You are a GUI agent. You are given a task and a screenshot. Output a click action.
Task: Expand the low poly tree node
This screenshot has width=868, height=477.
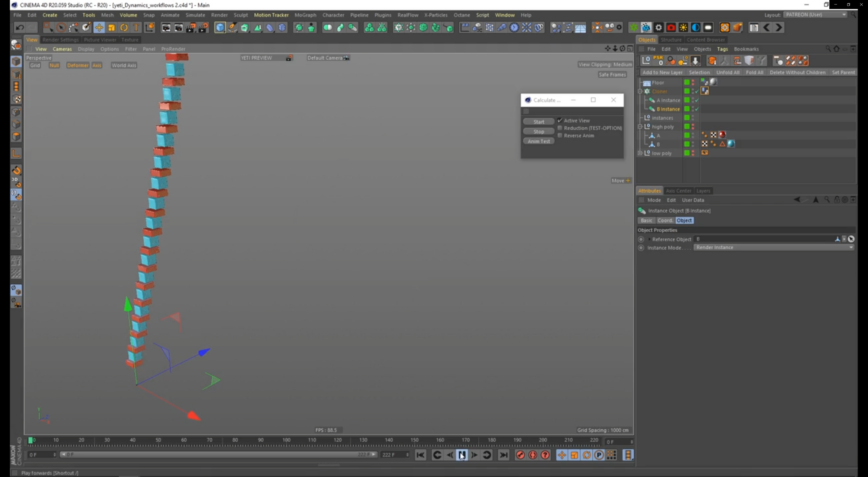[x=640, y=153]
